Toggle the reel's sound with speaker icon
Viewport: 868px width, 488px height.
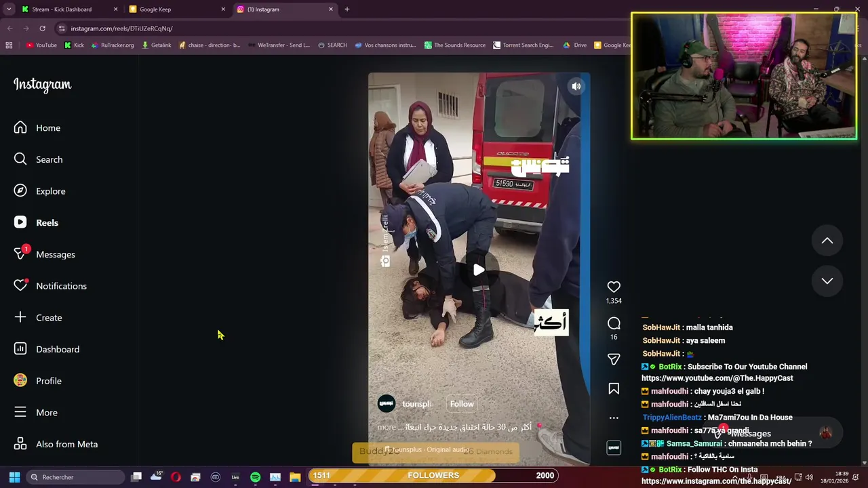(576, 86)
